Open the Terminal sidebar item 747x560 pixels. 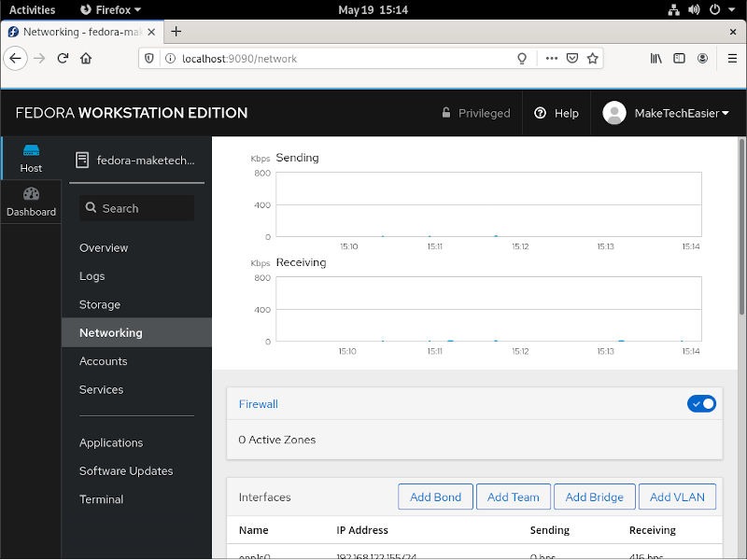(101, 499)
